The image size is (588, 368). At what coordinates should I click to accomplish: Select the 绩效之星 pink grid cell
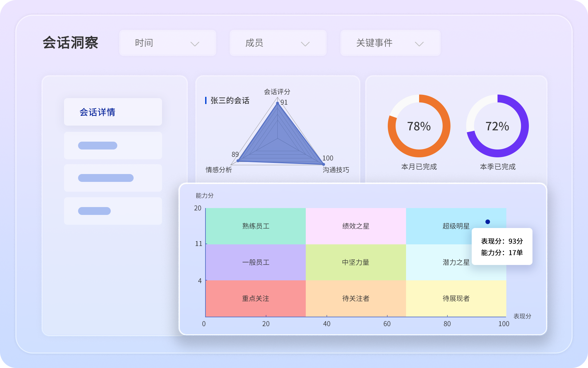355,226
